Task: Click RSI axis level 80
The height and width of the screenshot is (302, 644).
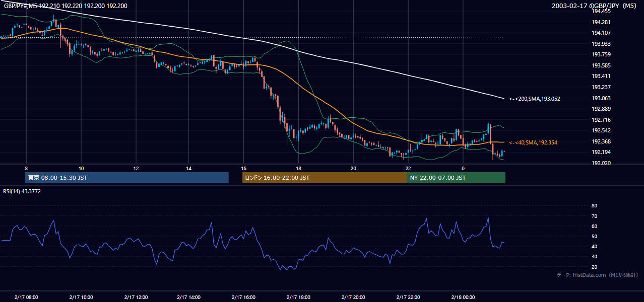Action: pyautogui.click(x=594, y=206)
